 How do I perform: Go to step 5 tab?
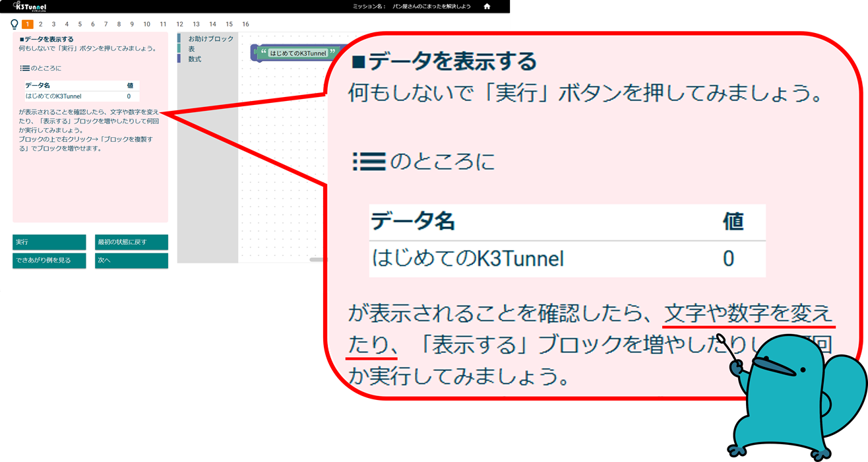(80, 24)
